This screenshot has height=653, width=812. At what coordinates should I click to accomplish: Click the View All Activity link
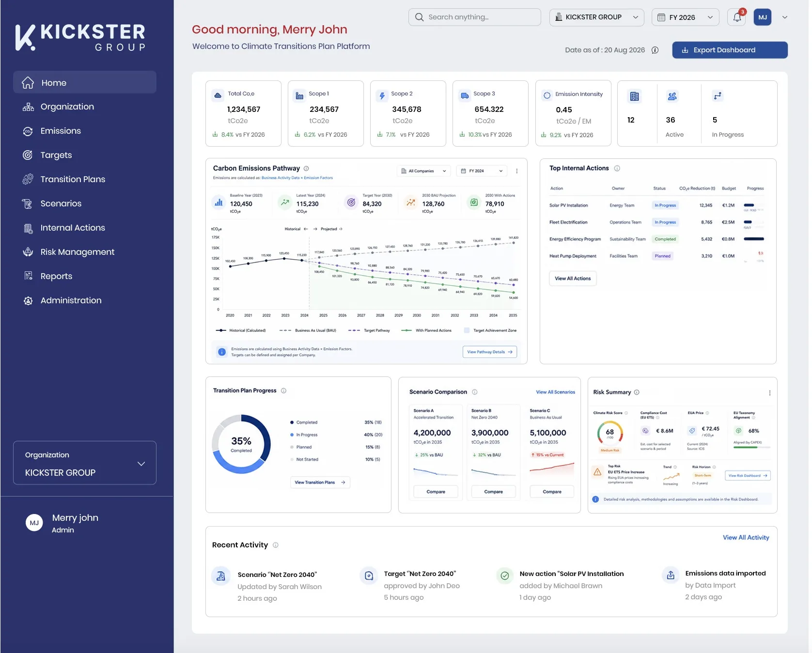(x=746, y=538)
